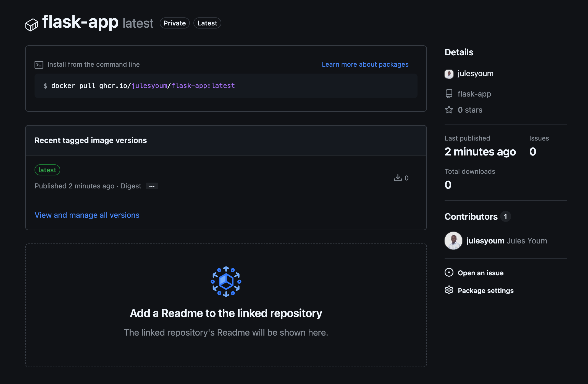Expand the Digest ellipsis button
Image resolution: width=588 pixels, height=384 pixels.
pyautogui.click(x=152, y=186)
